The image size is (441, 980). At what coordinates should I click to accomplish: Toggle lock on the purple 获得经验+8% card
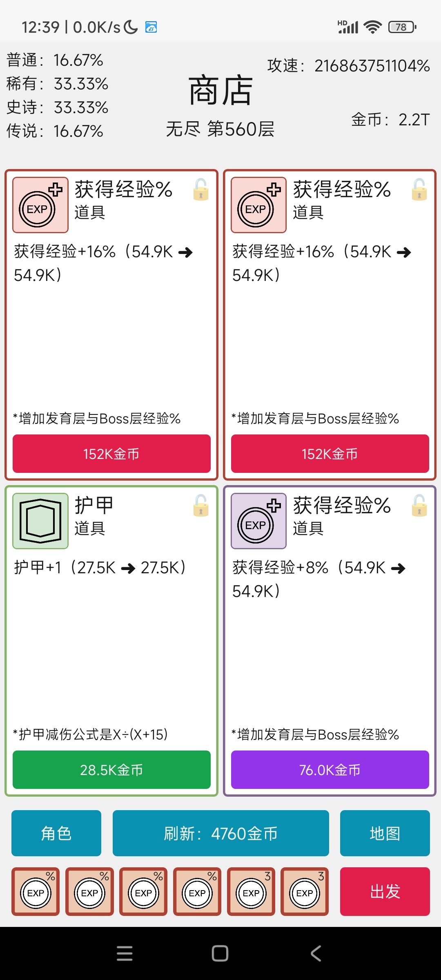tap(419, 506)
